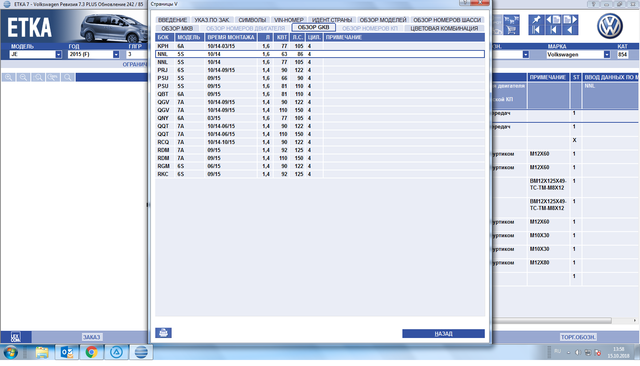
Task: Select the VIN-НОМЕР tab
Action: (289, 20)
